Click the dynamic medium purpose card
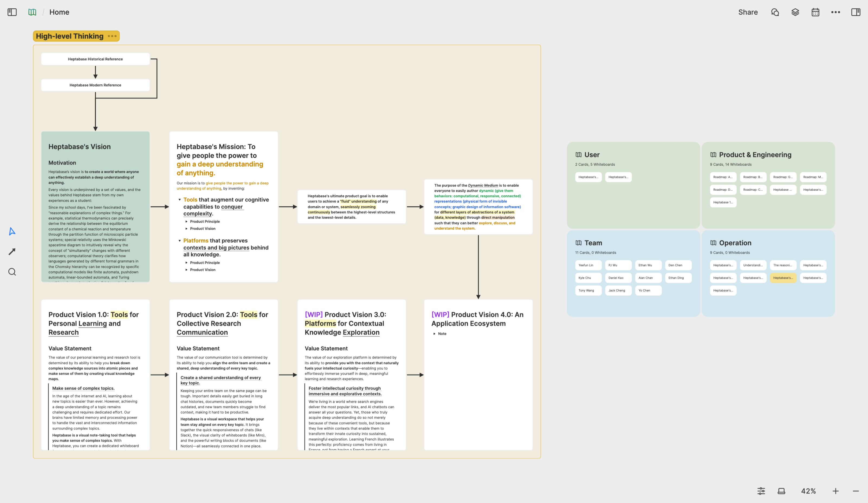This screenshot has height=503, width=868. [478, 207]
